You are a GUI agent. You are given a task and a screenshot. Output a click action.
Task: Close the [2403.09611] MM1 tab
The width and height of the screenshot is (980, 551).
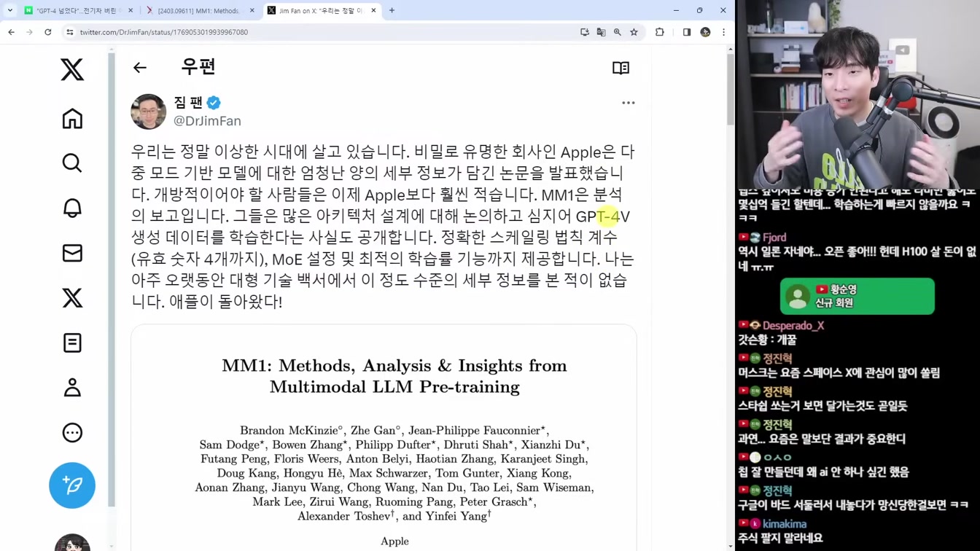252,10
